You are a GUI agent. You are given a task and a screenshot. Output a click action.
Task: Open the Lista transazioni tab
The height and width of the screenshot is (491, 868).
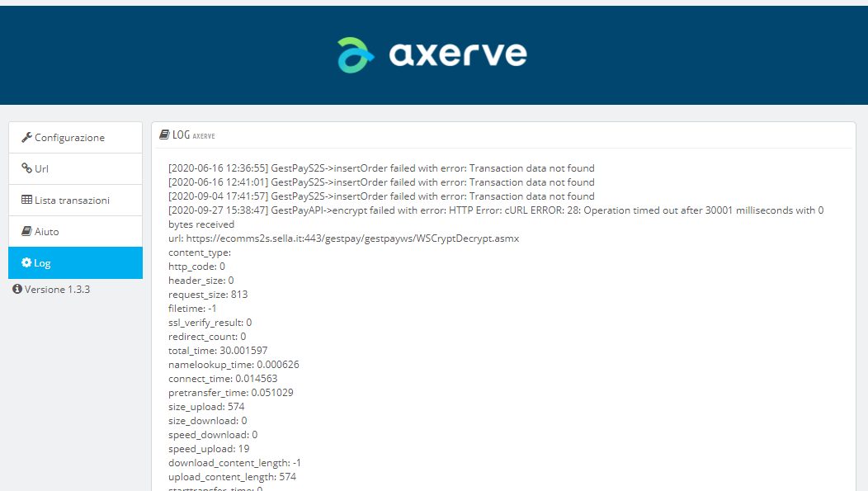click(x=75, y=201)
